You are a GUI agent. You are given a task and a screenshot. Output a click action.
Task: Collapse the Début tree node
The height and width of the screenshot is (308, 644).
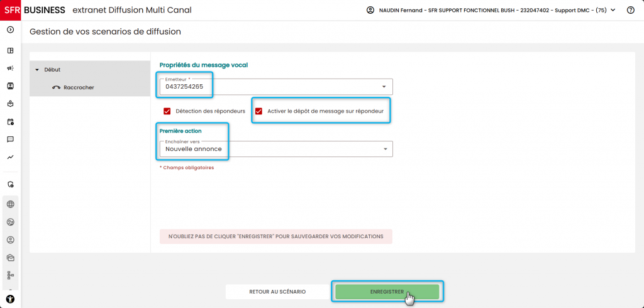[x=37, y=70]
